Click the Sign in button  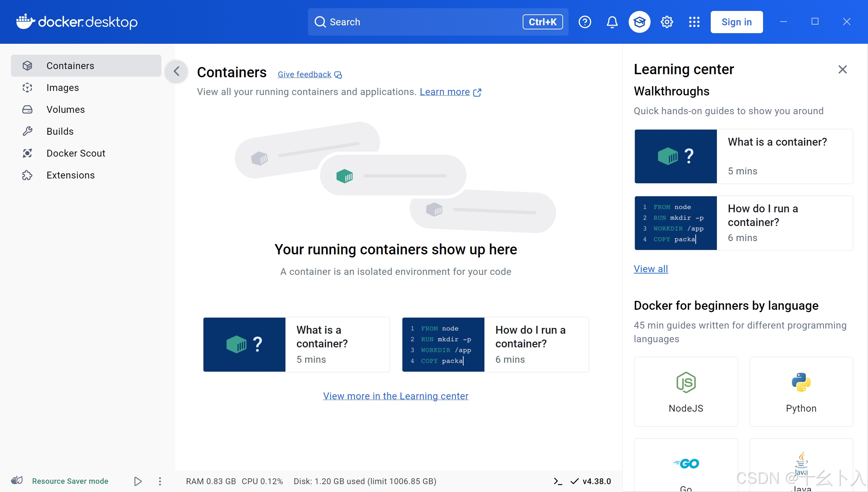[736, 22]
